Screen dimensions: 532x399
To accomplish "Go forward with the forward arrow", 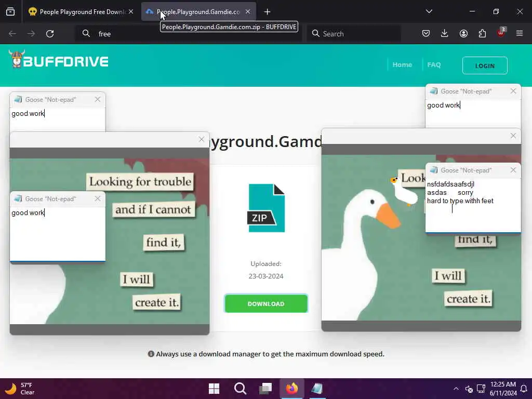I will pyautogui.click(x=31, y=34).
